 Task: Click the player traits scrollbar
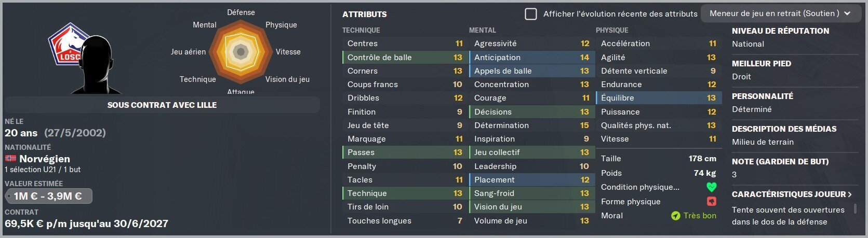pyautogui.click(x=855, y=209)
